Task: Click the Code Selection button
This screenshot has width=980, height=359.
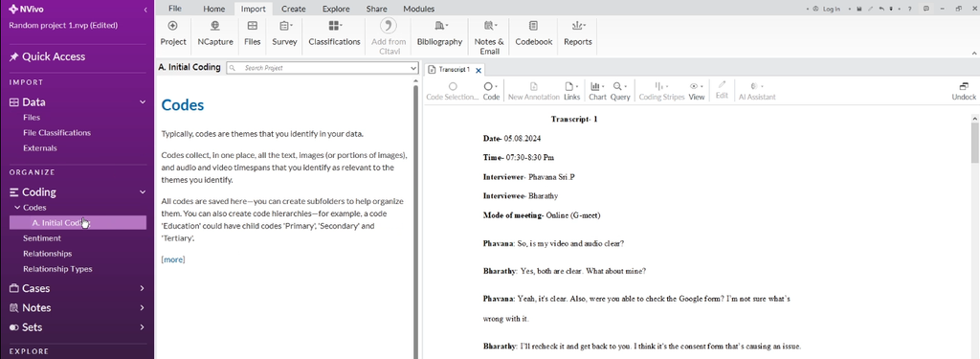Action: coord(452,91)
